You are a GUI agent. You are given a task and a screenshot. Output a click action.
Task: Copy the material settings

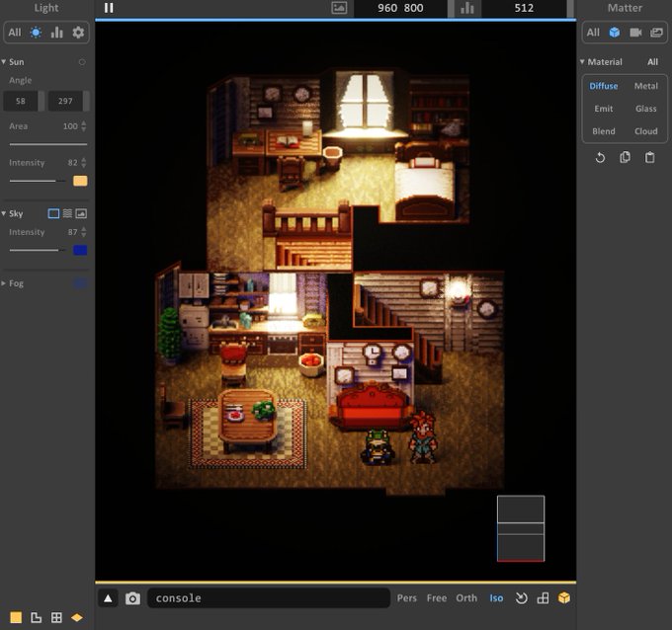click(625, 158)
